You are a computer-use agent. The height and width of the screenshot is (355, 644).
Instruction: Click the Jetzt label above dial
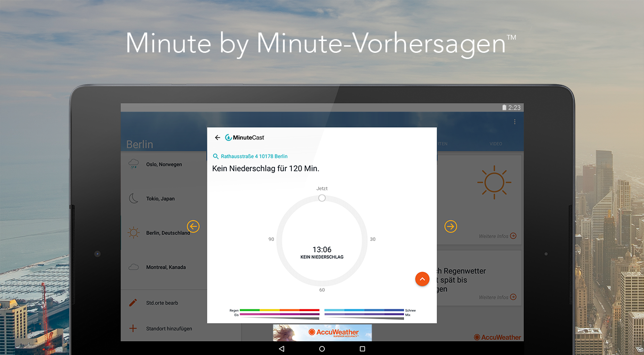(322, 189)
